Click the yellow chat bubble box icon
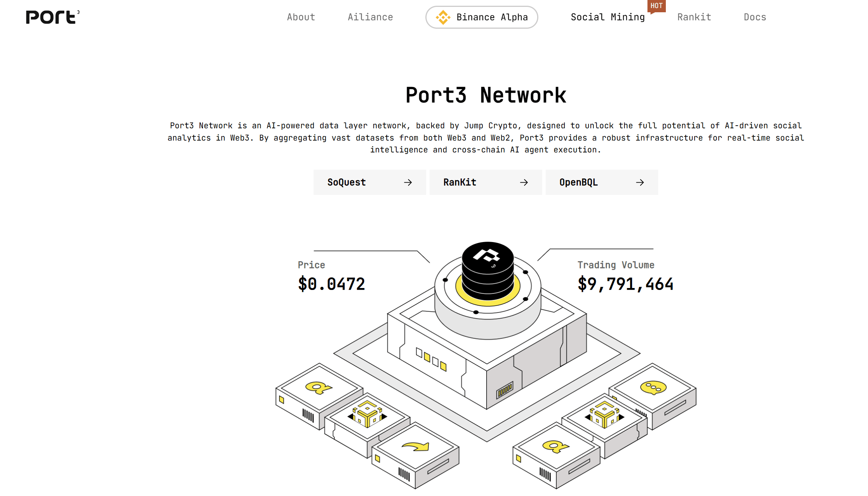 (x=653, y=388)
